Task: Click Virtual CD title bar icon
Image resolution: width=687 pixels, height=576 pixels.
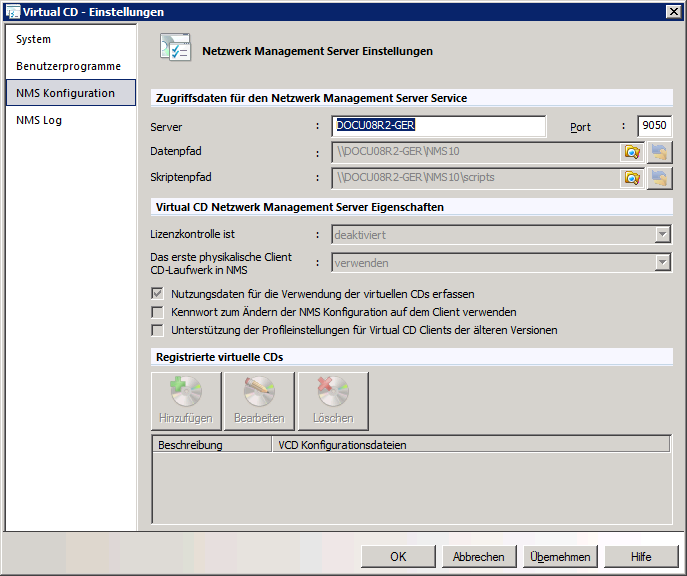Action: [x=13, y=11]
